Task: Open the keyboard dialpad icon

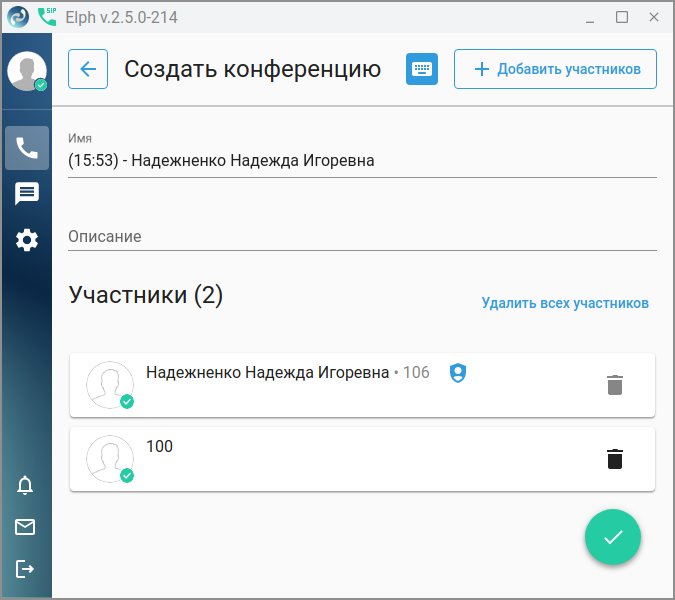Action: point(422,69)
